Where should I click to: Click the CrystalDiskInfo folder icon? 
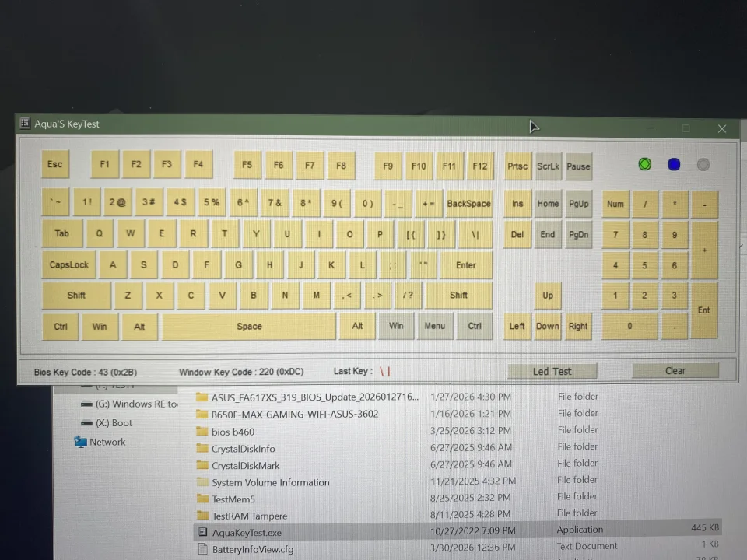tap(202, 448)
